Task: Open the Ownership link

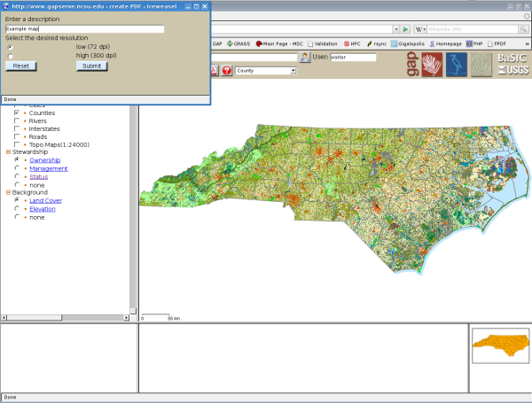Action: point(45,160)
